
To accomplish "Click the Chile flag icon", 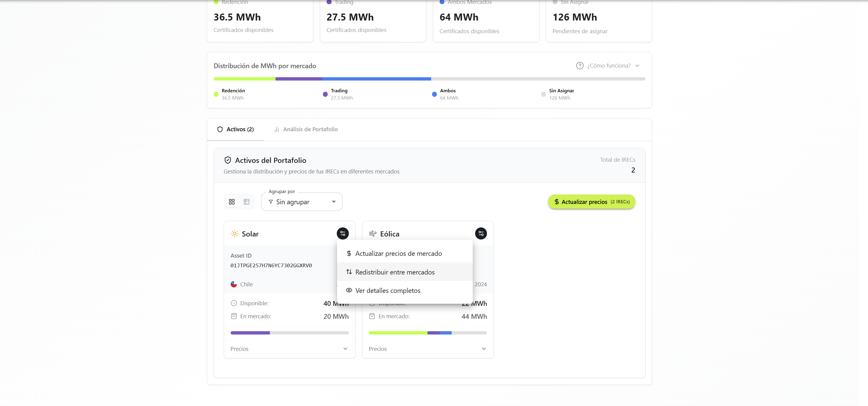I will coord(234,284).
